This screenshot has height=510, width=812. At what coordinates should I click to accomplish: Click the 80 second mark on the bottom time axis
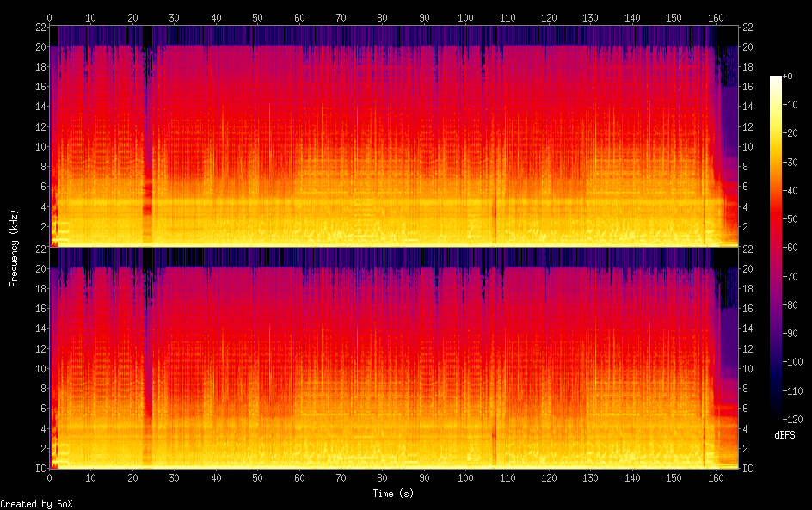(x=382, y=477)
